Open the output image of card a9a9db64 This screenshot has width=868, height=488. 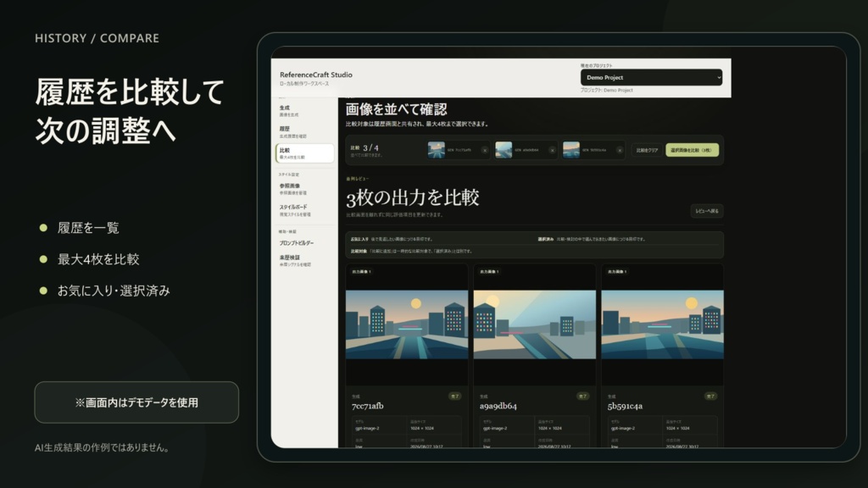pos(535,324)
